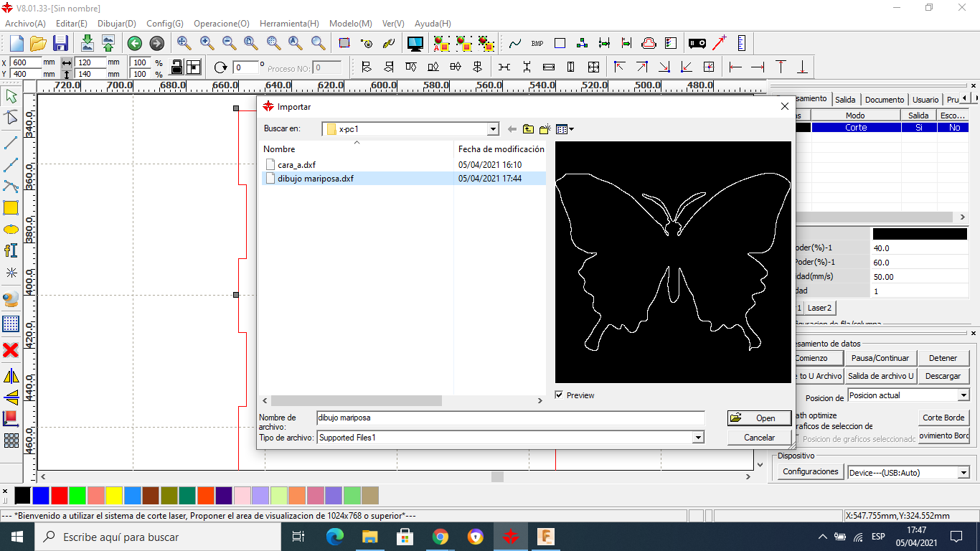Open the Editar(E) menu
Screen dimensions: 980x551
coord(72,24)
